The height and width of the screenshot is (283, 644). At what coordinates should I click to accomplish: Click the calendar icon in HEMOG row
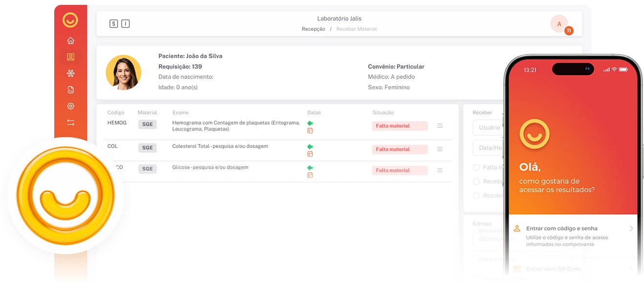coord(310,131)
